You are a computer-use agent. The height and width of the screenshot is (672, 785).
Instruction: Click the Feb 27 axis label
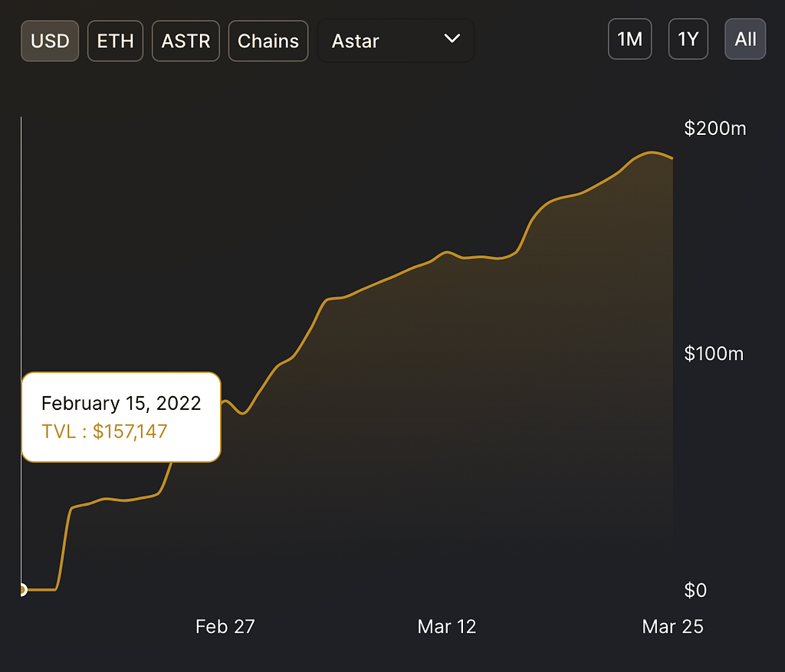pos(225,627)
